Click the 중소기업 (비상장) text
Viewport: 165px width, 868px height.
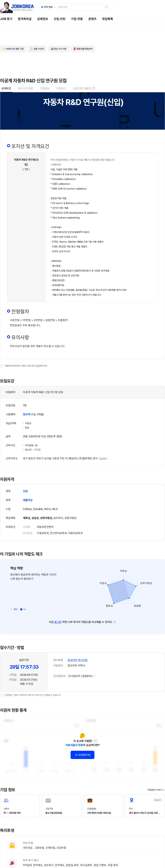click(x=54, y=813)
